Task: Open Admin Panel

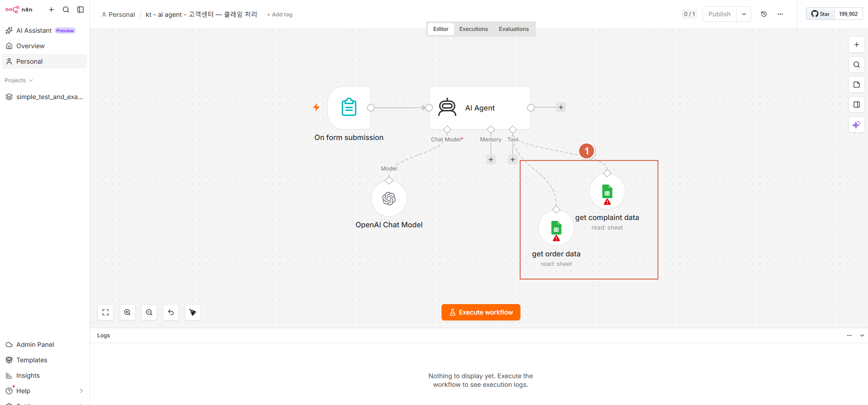Action: (x=44, y=345)
